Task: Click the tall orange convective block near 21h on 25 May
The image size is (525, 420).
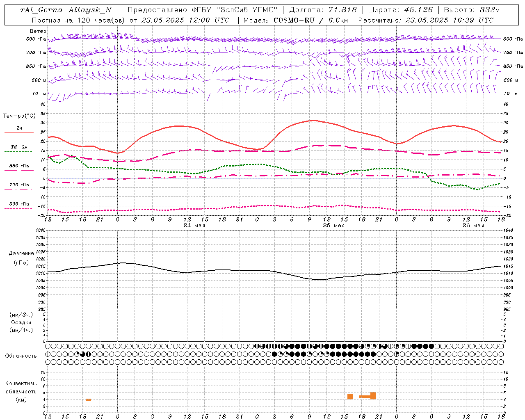Action: tap(373, 396)
